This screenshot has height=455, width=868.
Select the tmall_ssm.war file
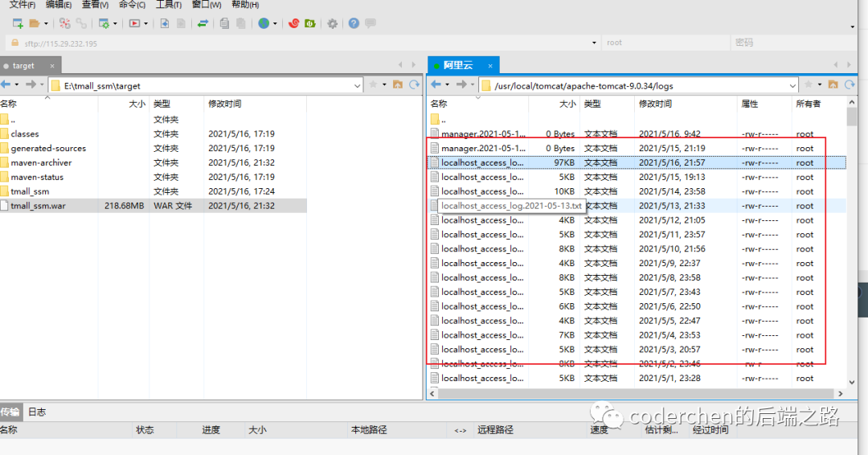(x=154, y=206)
